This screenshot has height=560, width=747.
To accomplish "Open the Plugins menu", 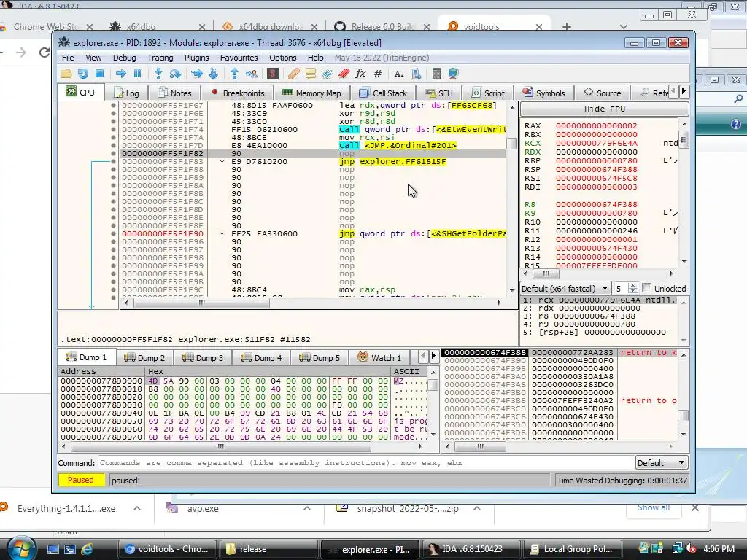I will (197, 58).
